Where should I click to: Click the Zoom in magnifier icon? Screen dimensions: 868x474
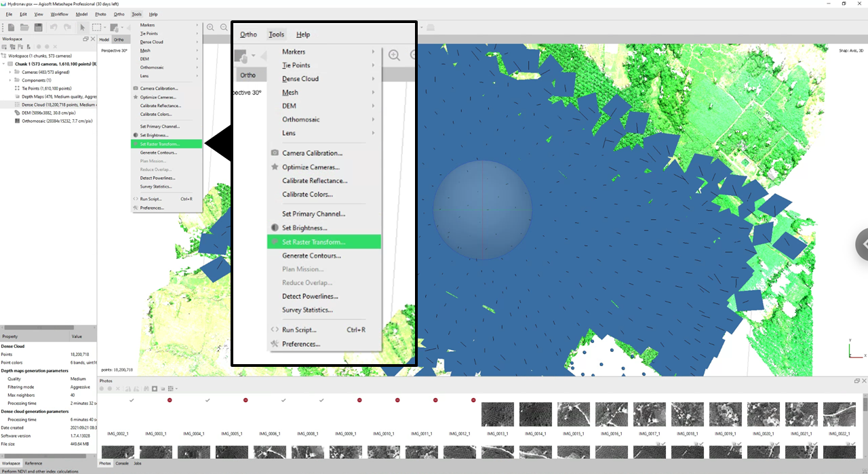pos(211,28)
